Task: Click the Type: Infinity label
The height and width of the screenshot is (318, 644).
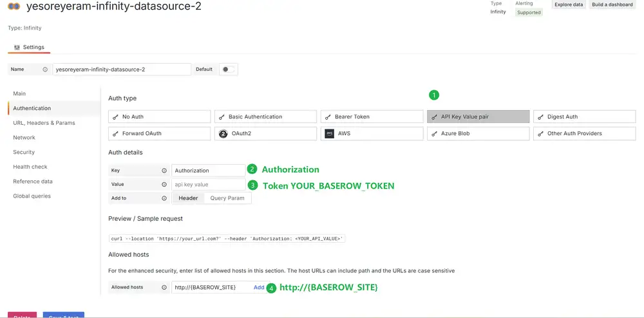Action: coord(24,28)
